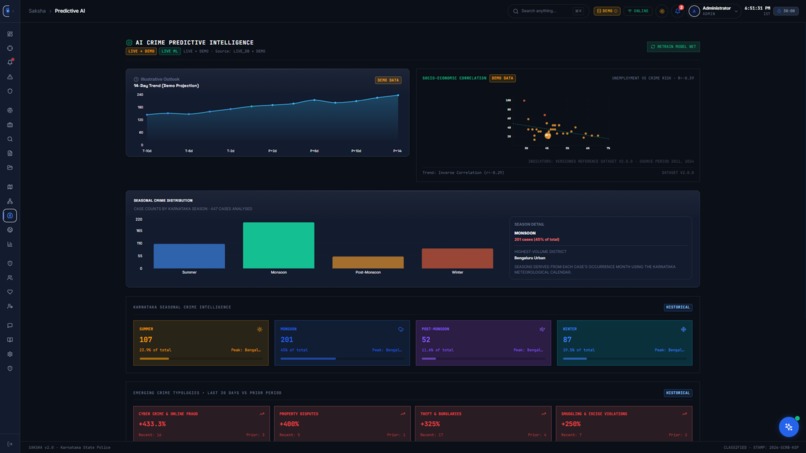Click the Saksha breadcrumb link

[x=37, y=11]
